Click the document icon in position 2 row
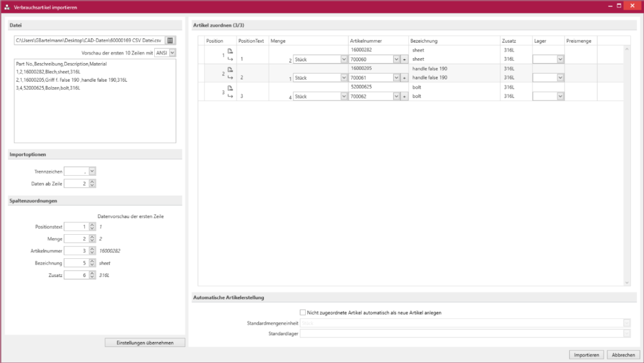The height and width of the screenshot is (363, 644). pyautogui.click(x=230, y=69)
